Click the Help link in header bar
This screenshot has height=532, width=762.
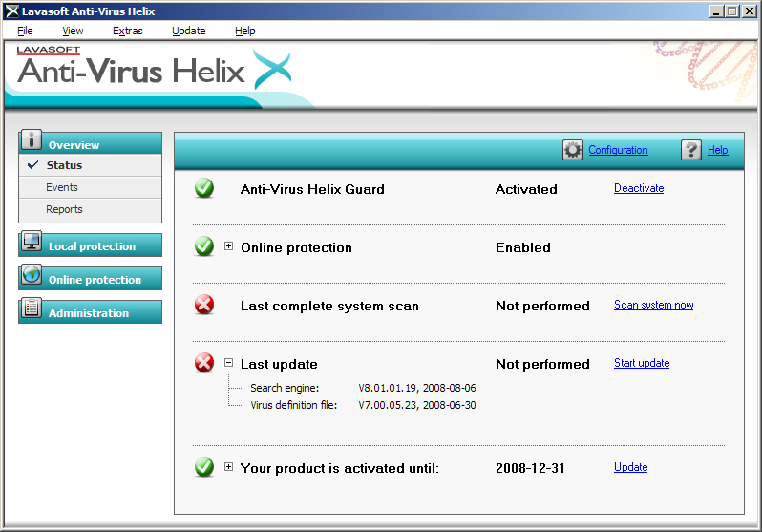[718, 150]
